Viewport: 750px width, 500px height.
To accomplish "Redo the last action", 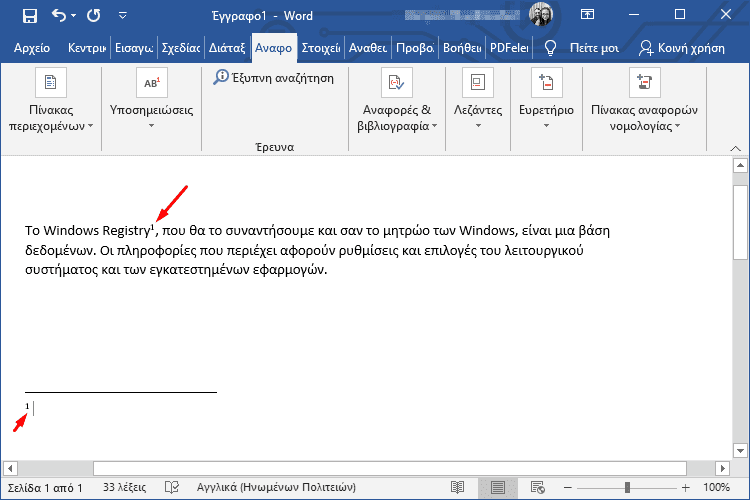I will click(x=94, y=16).
